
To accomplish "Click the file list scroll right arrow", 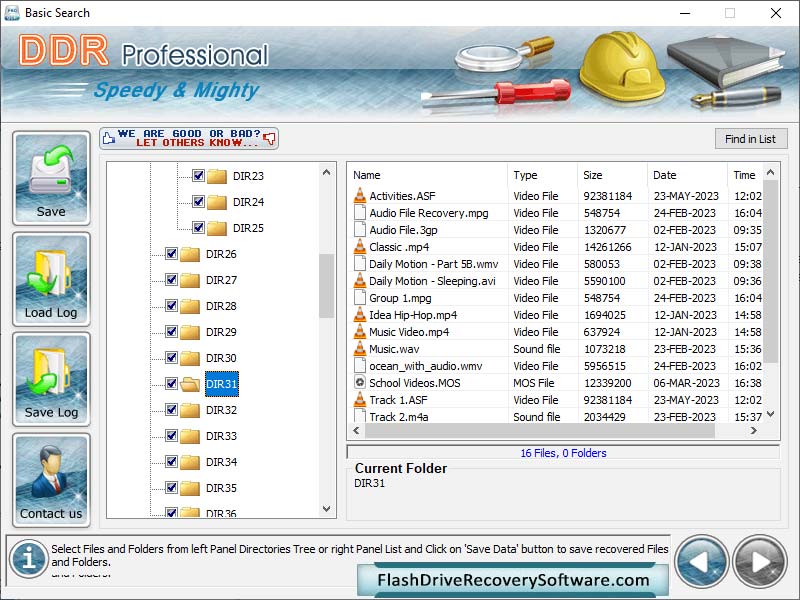I will tap(754, 431).
